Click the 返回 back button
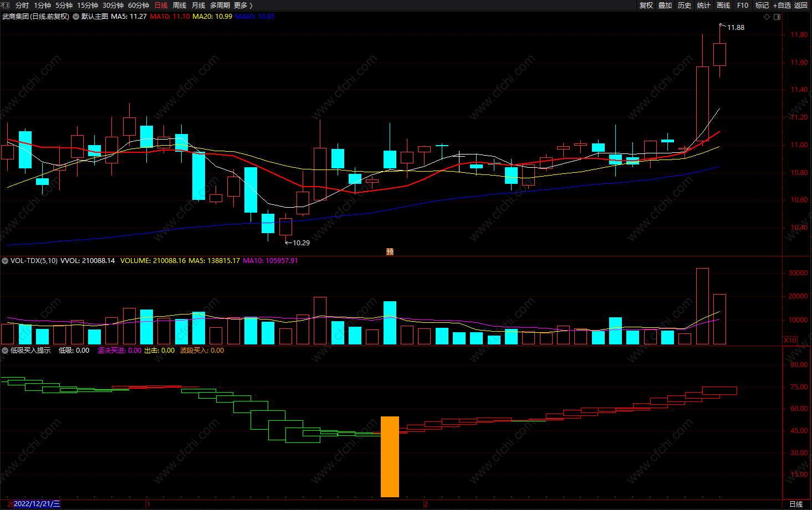Screen dimensions: 812x510 (x=801, y=5)
